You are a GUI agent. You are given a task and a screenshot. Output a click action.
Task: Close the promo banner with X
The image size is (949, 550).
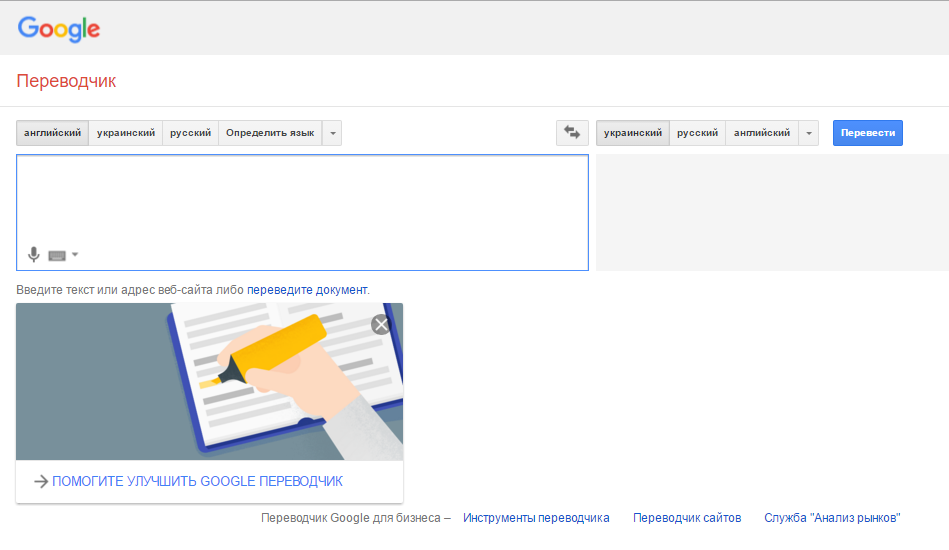[x=381, y=325]
